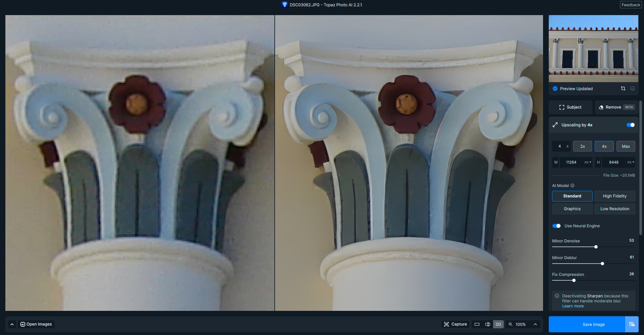
Task: Click the save options icon beside Save Image
Action: [x=632, y=324]
